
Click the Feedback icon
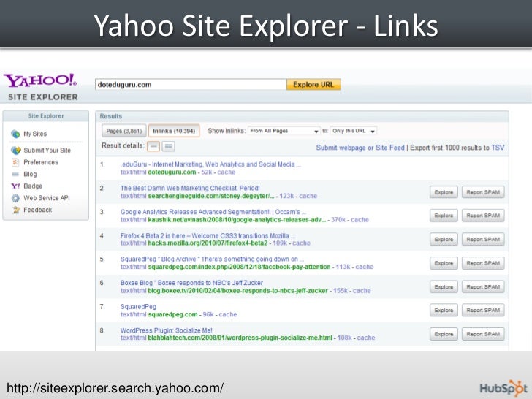[15, 210]
